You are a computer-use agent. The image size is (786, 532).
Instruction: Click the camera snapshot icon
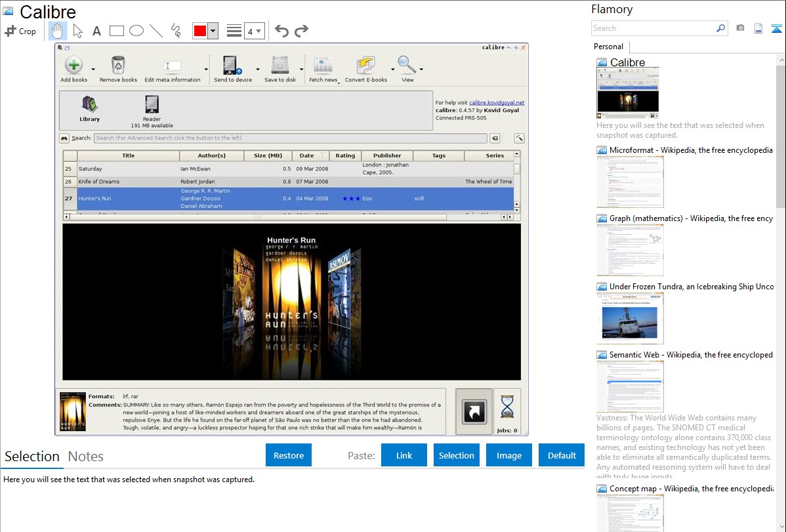click(x=740, y=28)
